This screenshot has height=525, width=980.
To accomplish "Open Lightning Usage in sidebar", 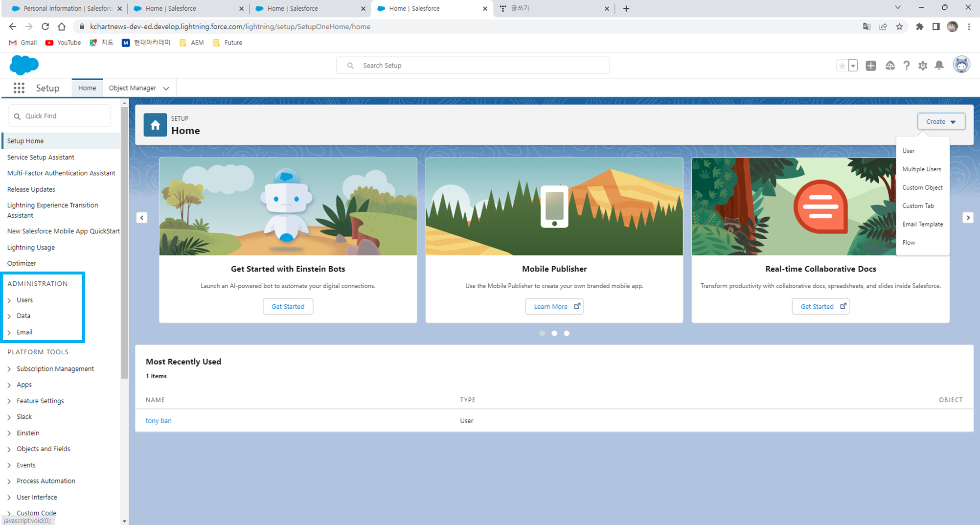I will click(31, 248).
